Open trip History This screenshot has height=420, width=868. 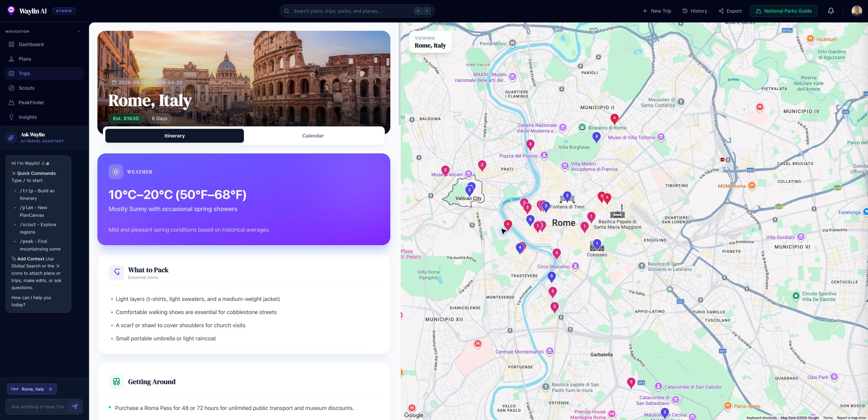695,11
